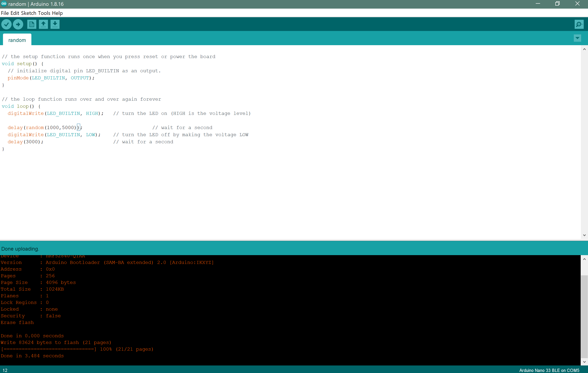The height and width of the screenshot is (373, 588).
Task: Click on pinMode(LED_BUILTIN, OUTPUT); line
Action: (x=51, y=78)
